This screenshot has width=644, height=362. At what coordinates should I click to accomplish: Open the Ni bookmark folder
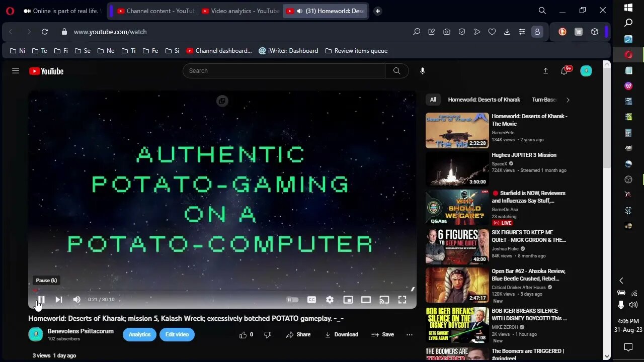(18, 51)
